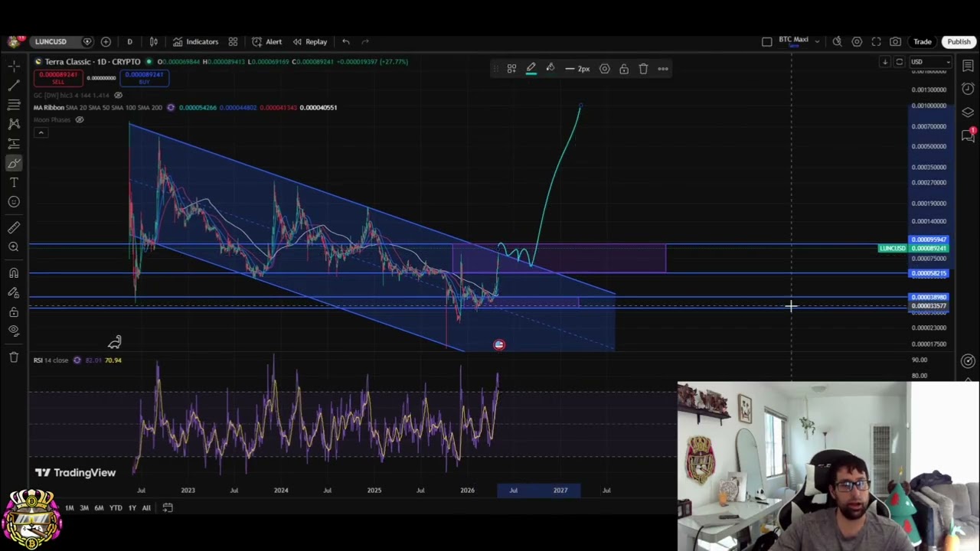Select the 1Y time range
Viewport: 980px width, 551px height.
point(132,508)
